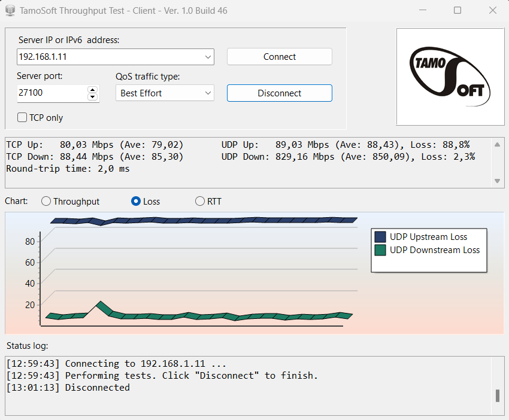Click the 'Disconnected' log entry
The width and height of the screenshot is (509, 420).
point(68,388)
